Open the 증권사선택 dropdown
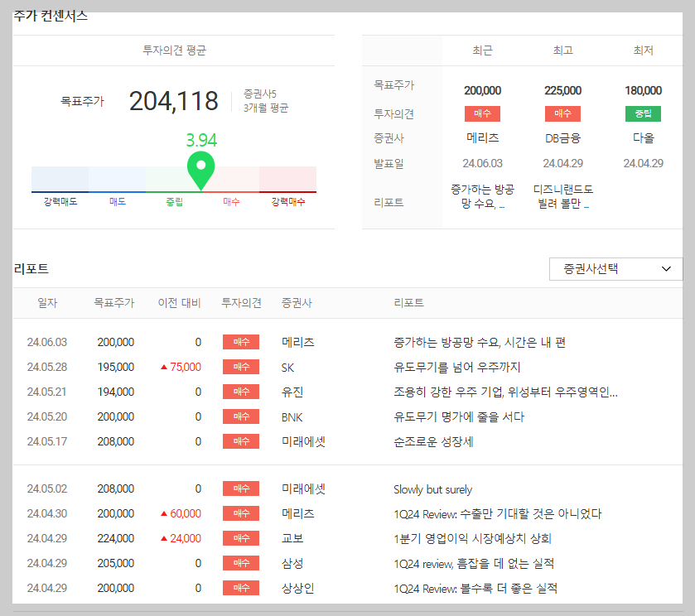 tap(615, 269)
